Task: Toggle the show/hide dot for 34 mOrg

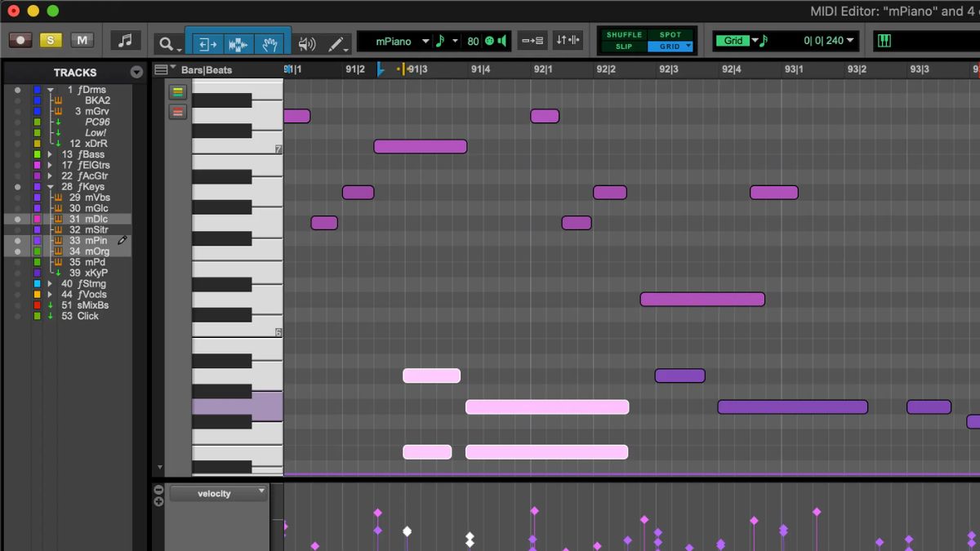Action: click(x=17, y=251)
